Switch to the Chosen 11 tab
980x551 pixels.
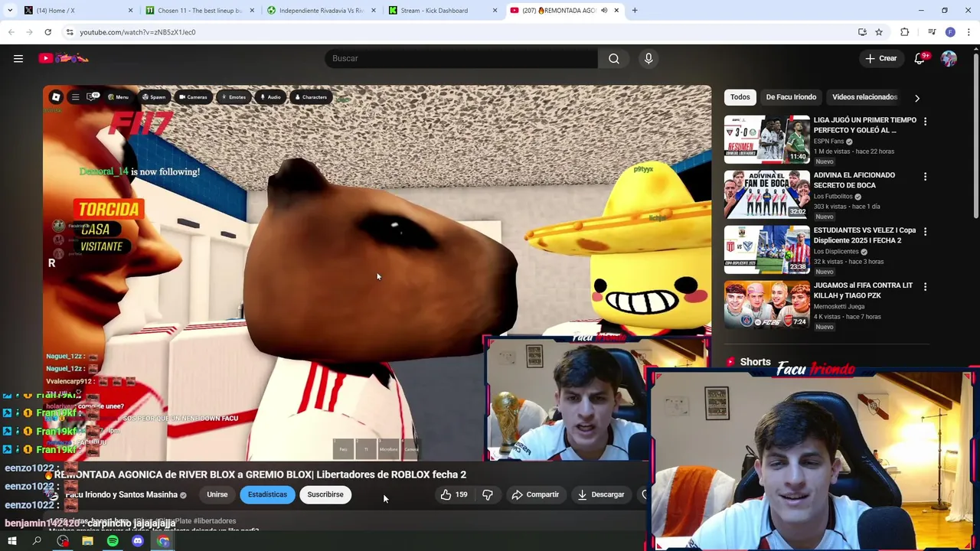200,11
